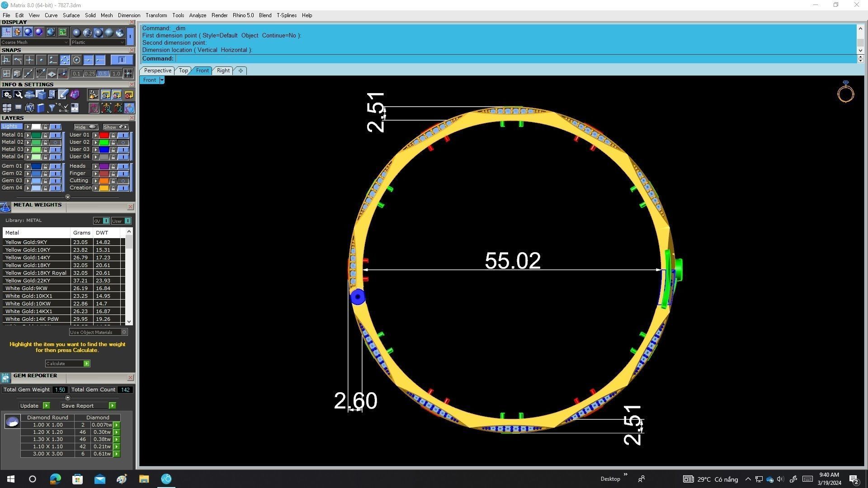
Task: Expand the 1.20 X 1.20 diamond row arrow
Action: (x=117, y=432)
